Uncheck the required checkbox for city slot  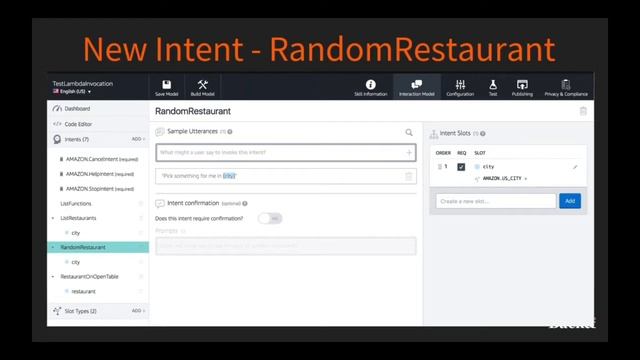(x=461, y=167)
